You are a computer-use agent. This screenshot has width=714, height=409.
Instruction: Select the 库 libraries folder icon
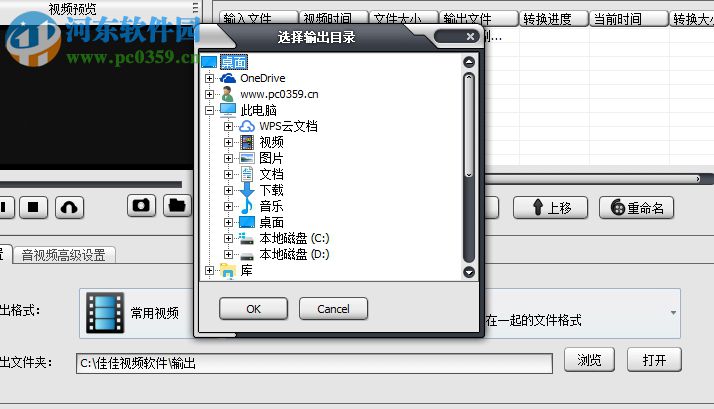[228, 271]
